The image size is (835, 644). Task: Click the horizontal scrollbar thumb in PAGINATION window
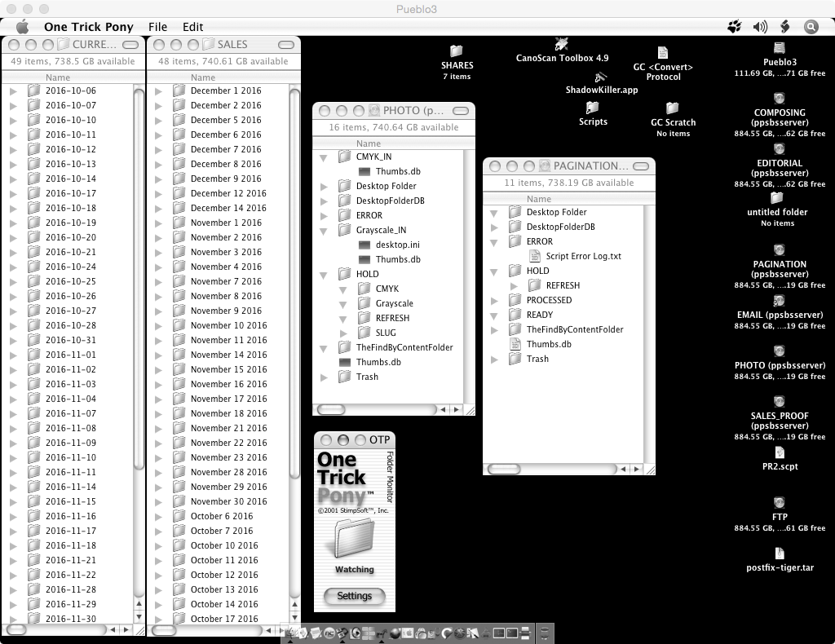[x=504, y=469]
